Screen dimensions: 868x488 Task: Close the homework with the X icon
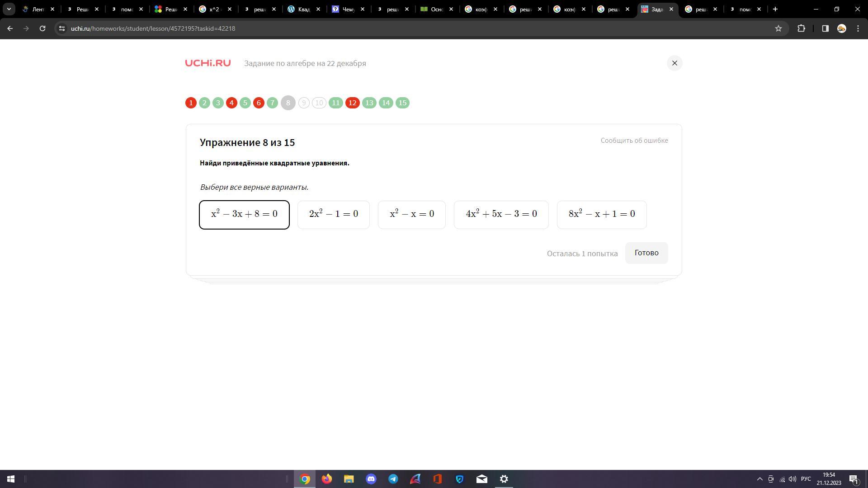pyautogui.click(x=675, y=63)
